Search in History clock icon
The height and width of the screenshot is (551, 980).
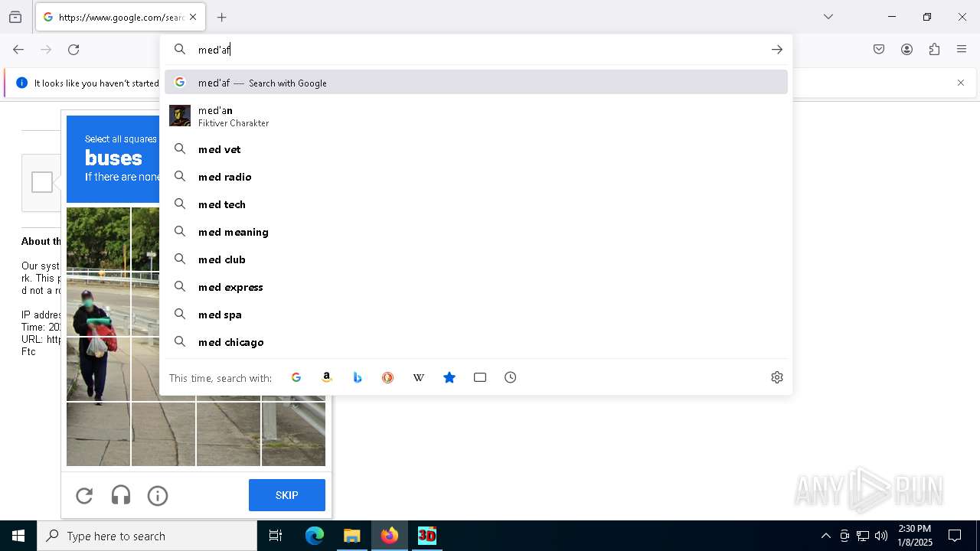pyautogui.click(x=511, y=377)
